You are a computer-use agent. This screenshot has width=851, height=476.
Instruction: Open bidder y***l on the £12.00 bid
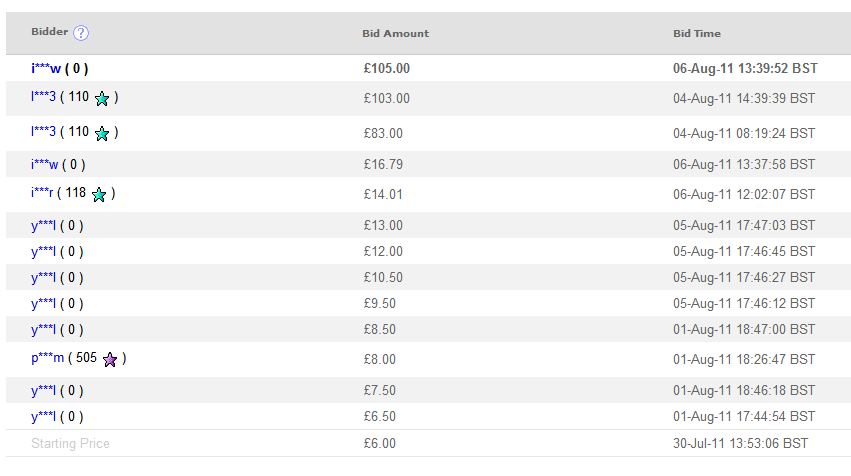click(43, 252)
